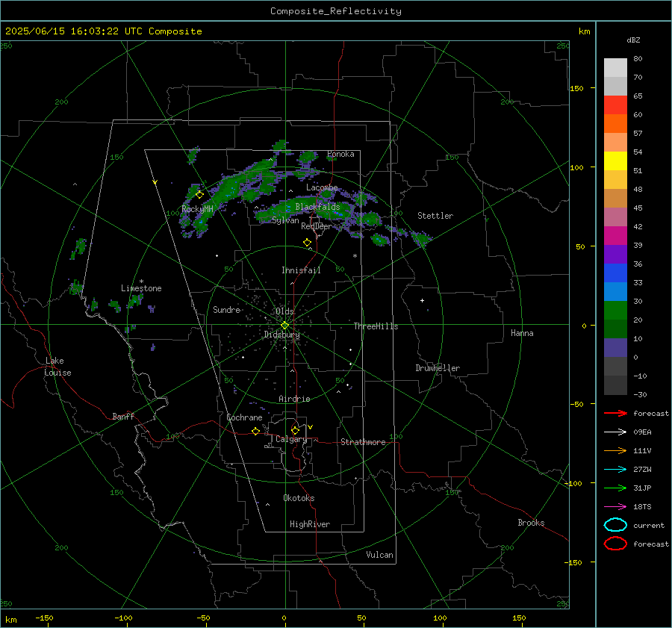The image size is (672, 628).
Task: Click the Sylvan town label
Action: (285, 220)
